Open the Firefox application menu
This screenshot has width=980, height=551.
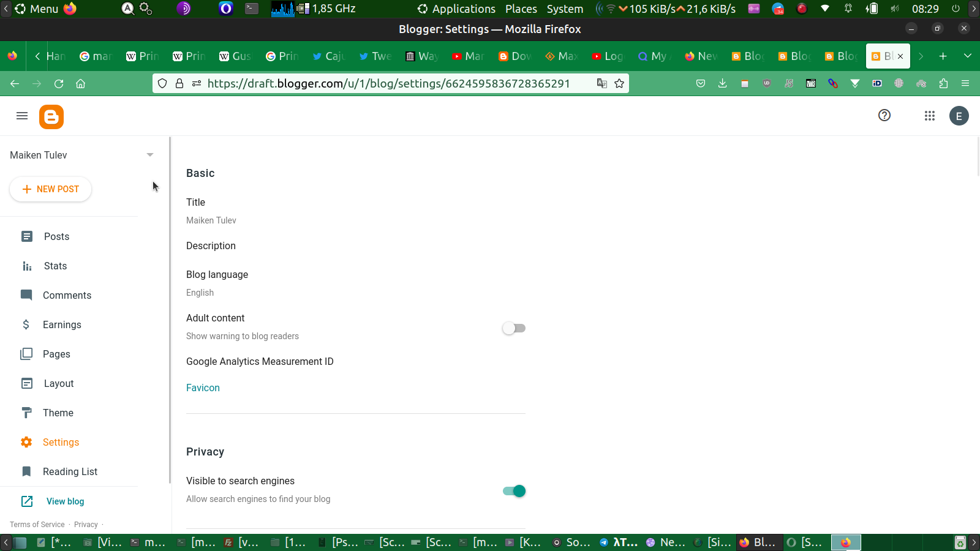(x=965, y=83)
